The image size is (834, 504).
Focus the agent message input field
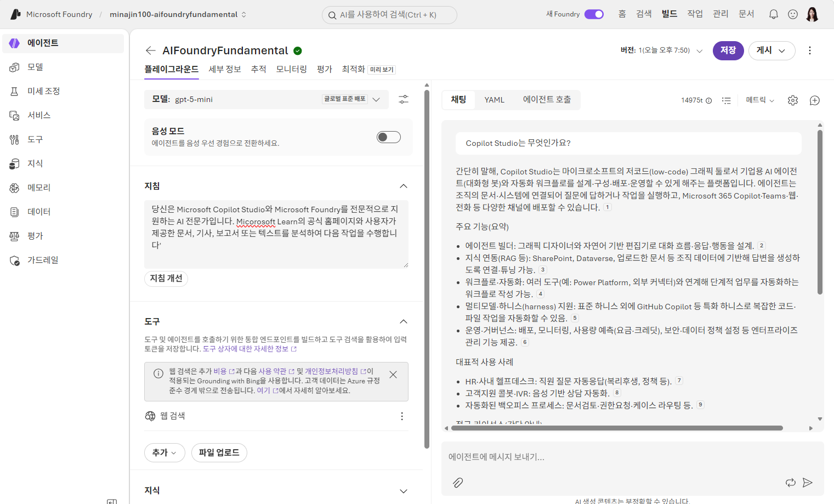point(632,457)
